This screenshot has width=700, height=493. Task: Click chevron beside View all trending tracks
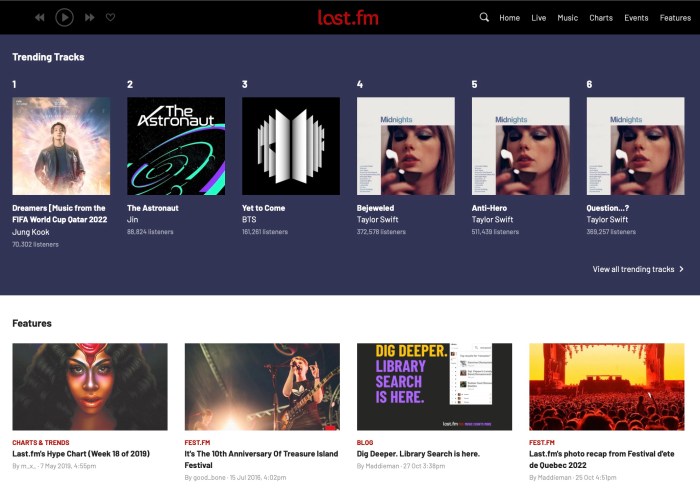681,269
